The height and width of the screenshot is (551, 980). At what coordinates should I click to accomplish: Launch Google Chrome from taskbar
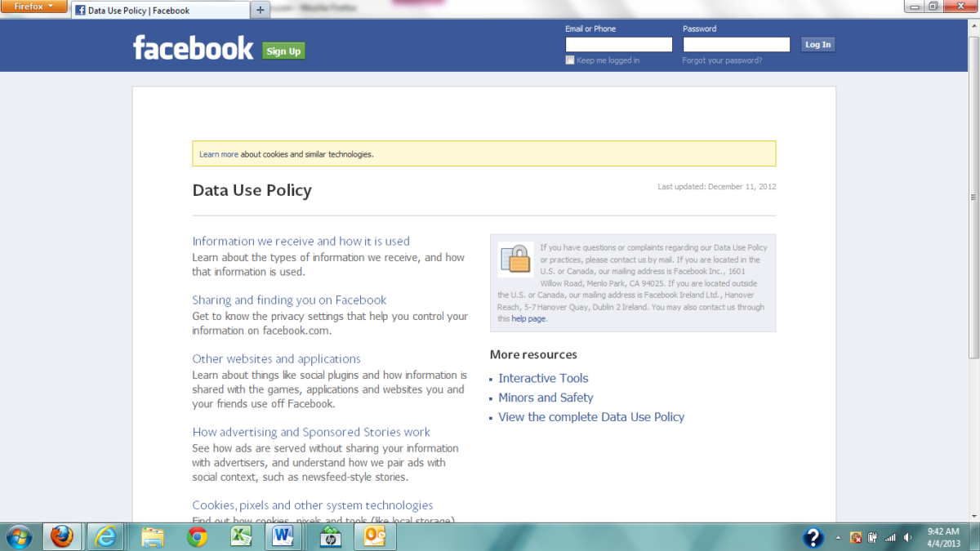point(197,536)
